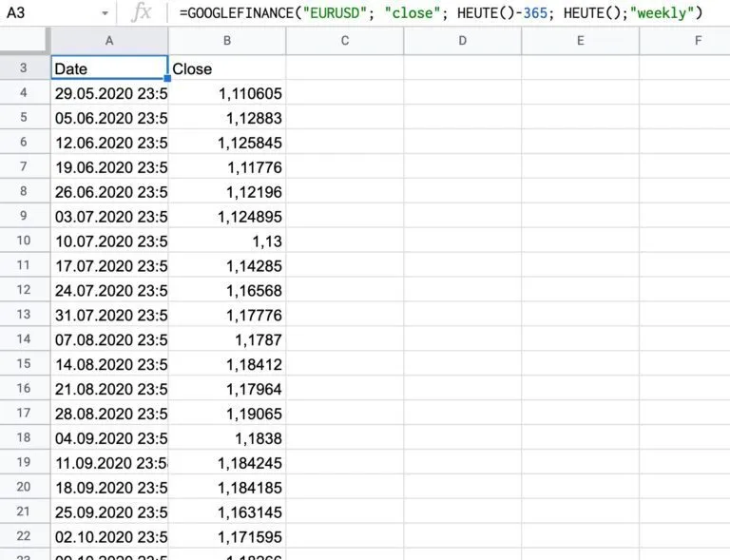Screen dimensions: 730x560
Task: Select cell with value 1,110605
Action: [x=227, y=92]
